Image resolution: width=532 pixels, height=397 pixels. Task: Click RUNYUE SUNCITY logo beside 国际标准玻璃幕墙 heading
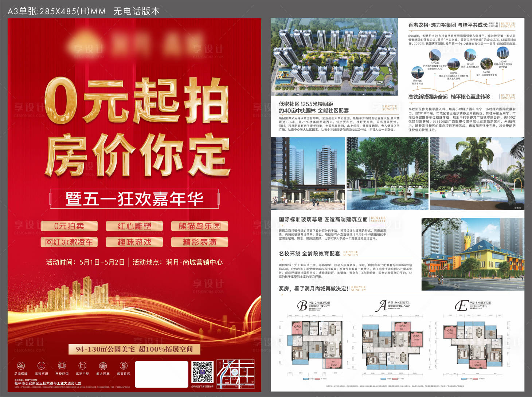tap(378, 219)
